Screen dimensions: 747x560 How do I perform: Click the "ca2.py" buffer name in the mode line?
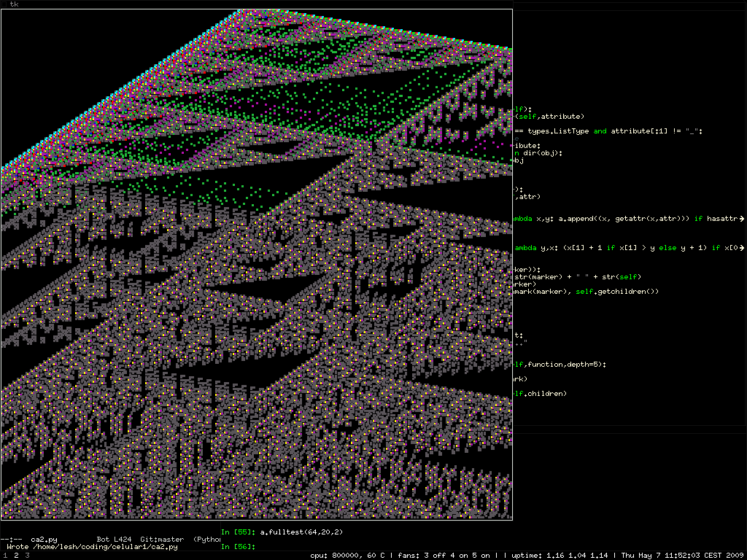coord(44,540)
